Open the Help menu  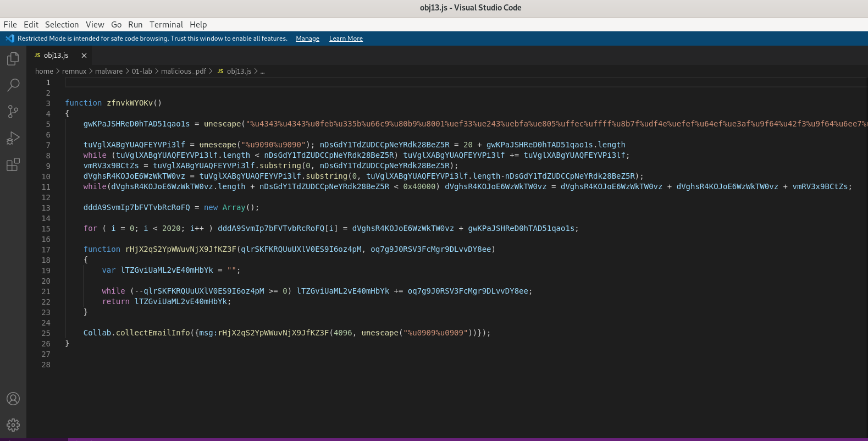coord(198,25)
